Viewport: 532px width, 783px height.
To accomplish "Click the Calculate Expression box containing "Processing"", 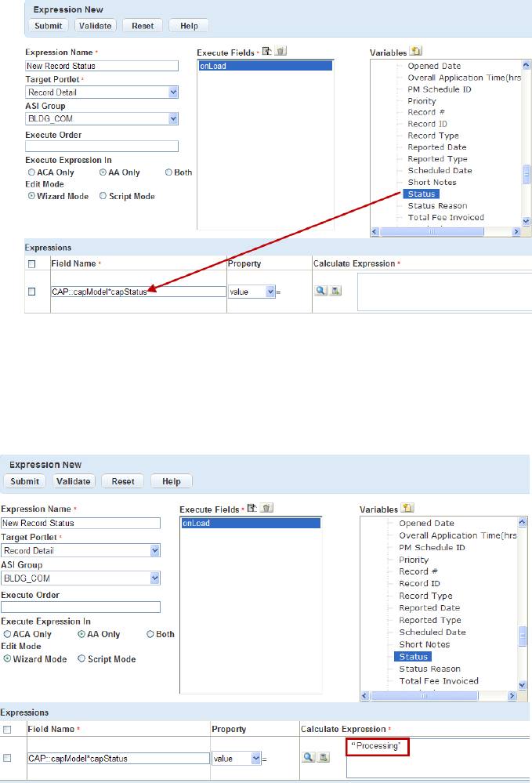I will [x=438, y=758].
